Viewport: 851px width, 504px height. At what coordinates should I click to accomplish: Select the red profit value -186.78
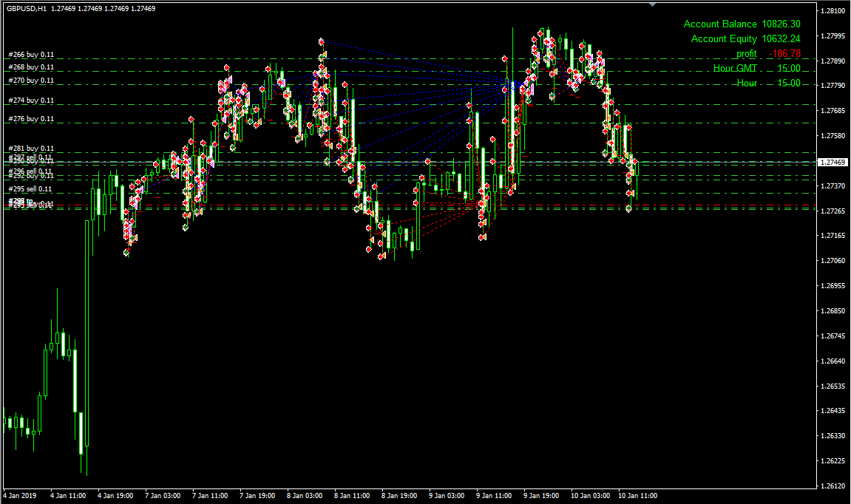tap(784, 54)
